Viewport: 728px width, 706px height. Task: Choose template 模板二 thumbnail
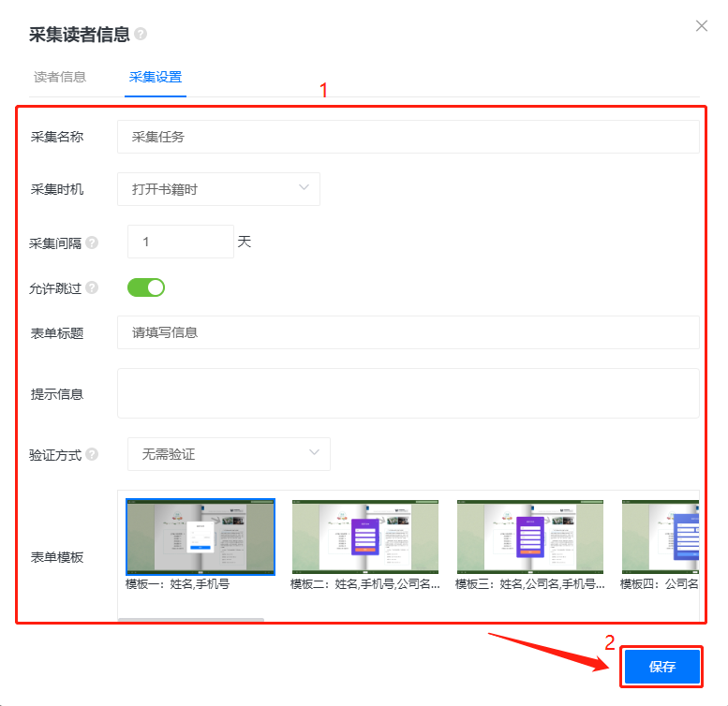(365, 537)
